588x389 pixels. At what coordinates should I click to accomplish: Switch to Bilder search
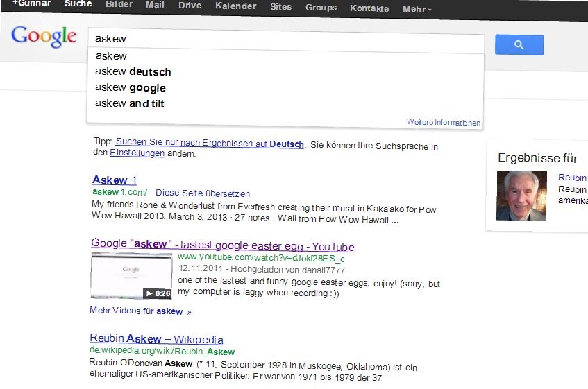119,4
